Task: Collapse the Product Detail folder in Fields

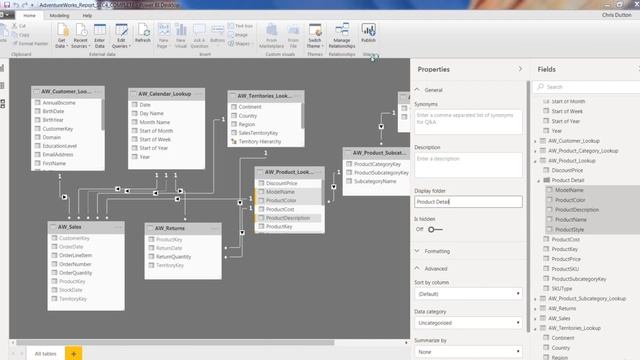Action: tap(539, 180)
